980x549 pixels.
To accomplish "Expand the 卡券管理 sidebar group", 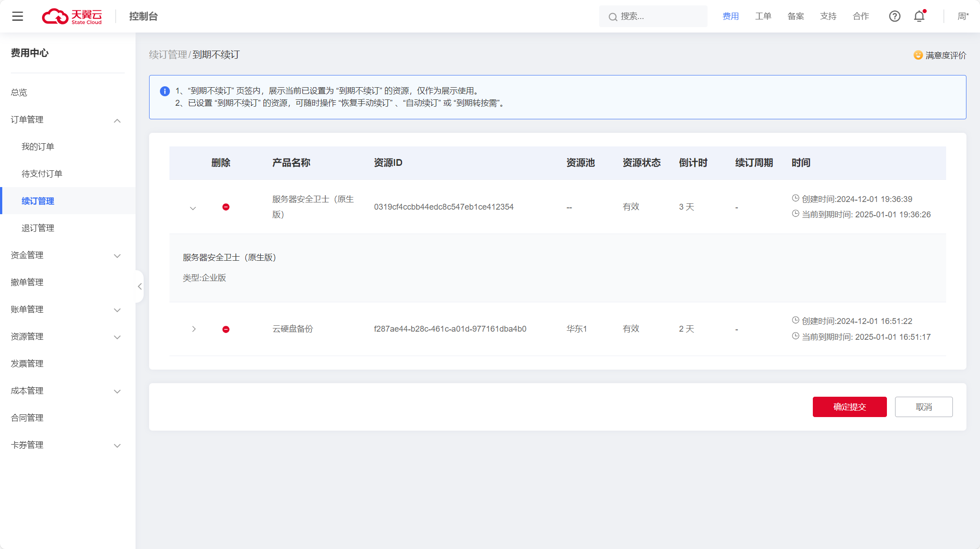I will (x=117, y=446).
